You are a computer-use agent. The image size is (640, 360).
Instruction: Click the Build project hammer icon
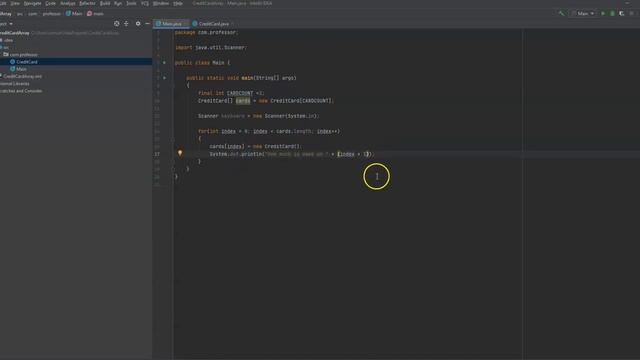[561, 13]
